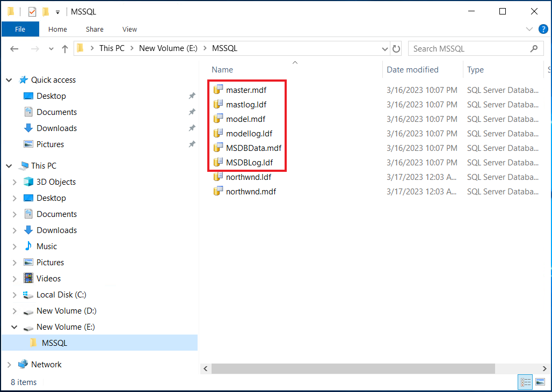This screenshot has width=552, height=392.
Task: Open the northwnd.mdf SQL database file
Action: pyautogui.click(x=250, y=191)
